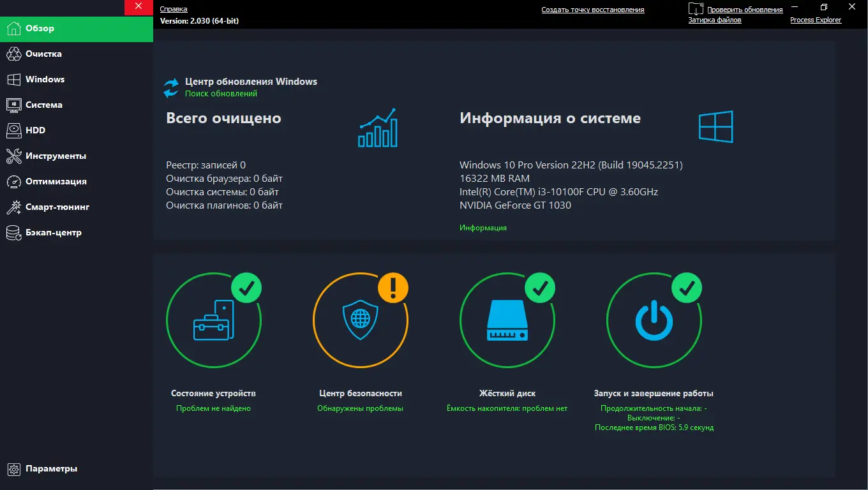Image resolution: width=868 pixels, height=490 pixels.
Task: Click the Информация о системе heading
Action: [x=550, y=118]
